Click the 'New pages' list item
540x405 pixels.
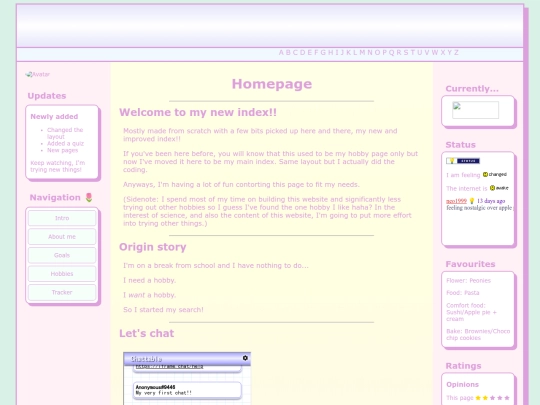(62, 150)
